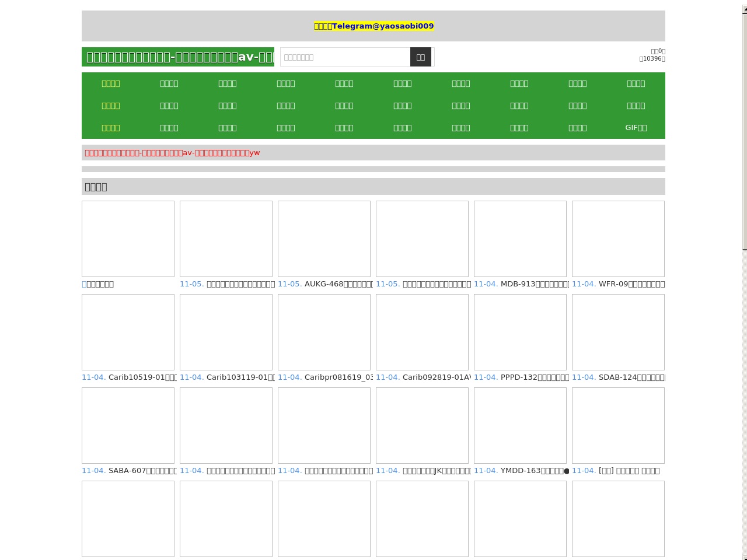Open the Carib092819-01 entry link
747x560 pixels.
(437, 377)
